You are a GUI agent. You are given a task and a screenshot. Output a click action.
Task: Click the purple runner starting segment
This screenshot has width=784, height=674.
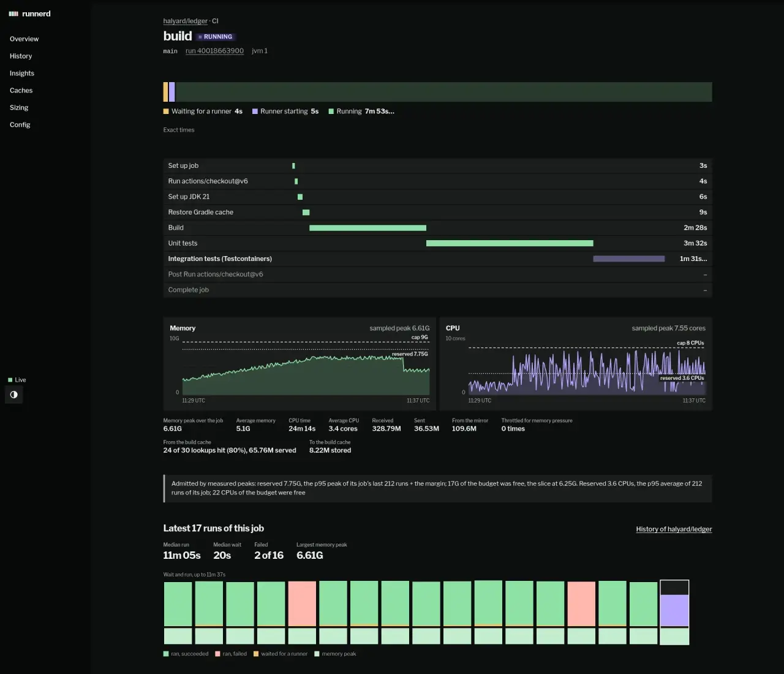coord(172,92)
